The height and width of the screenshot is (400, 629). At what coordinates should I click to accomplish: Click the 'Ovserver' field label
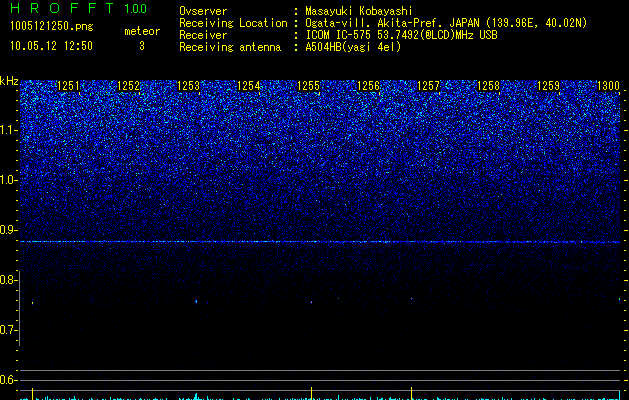[x=203, y=11]
